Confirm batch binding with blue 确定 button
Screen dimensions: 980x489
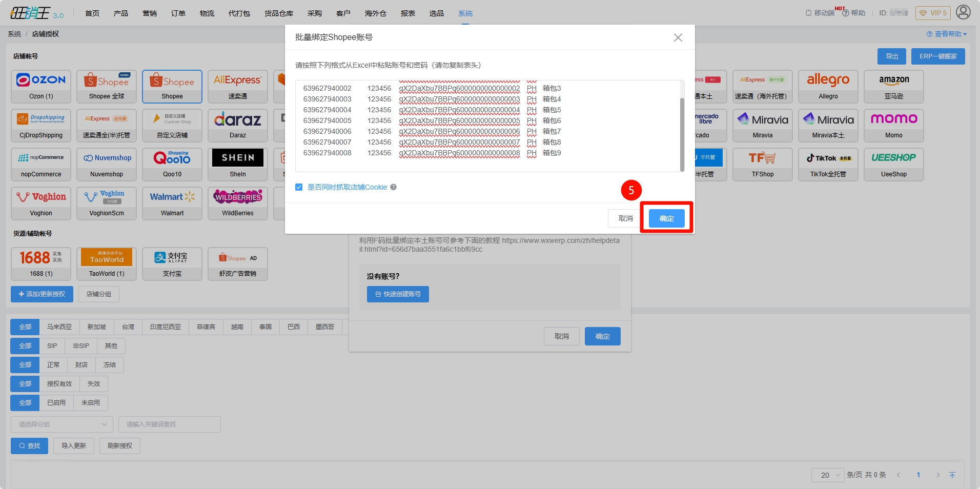point(666,218)
